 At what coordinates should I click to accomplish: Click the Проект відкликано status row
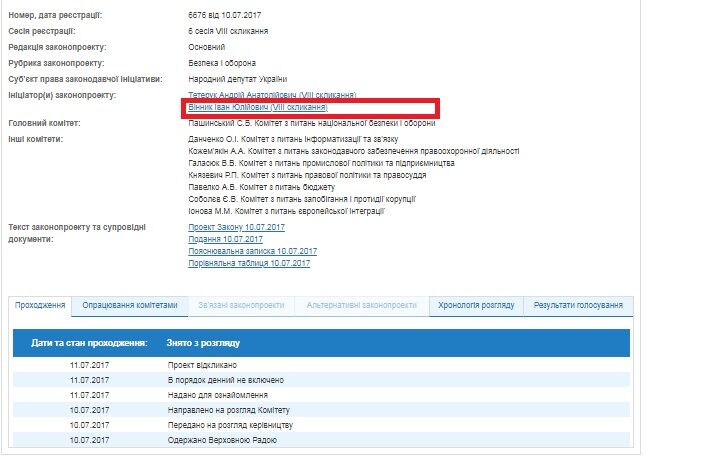pos(202,366)
